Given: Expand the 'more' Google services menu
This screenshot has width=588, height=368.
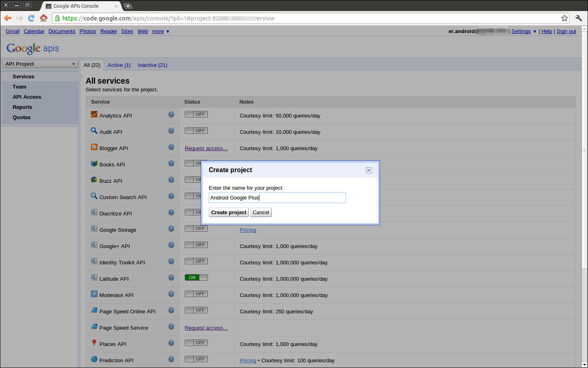Looking at the screenshot, I should [x=160, y=31].
